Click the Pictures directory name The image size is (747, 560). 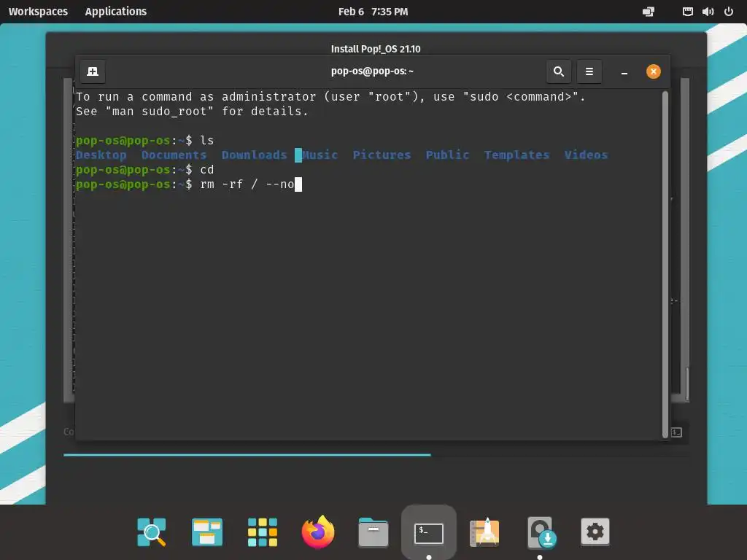pos(382,155)
